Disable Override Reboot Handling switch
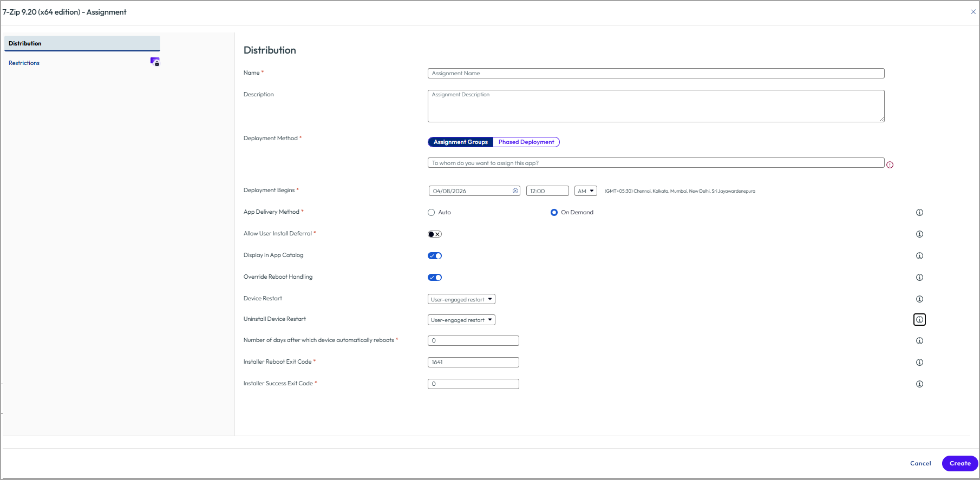The image size is (980, 480). 435,278
